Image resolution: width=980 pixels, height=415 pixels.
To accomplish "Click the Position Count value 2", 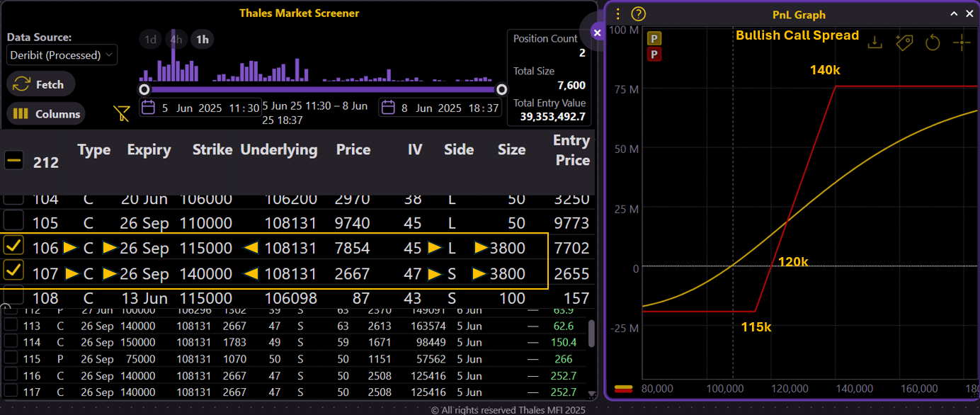I will (582, 52).
